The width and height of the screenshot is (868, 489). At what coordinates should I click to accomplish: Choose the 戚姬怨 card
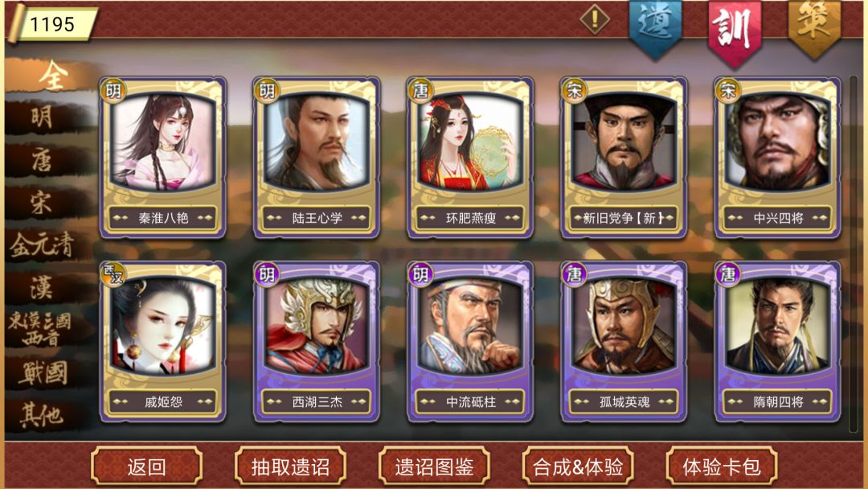[162, 342]
